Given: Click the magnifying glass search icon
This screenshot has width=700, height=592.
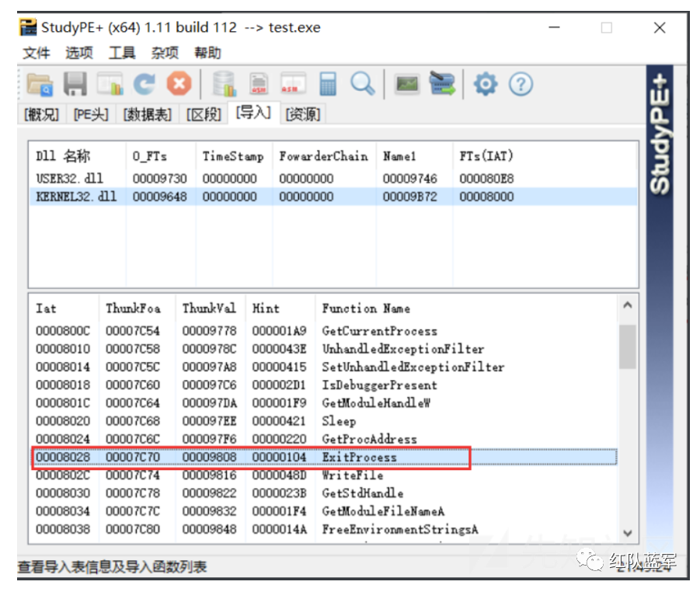Looking at the screenshot, I should (362, 84).
